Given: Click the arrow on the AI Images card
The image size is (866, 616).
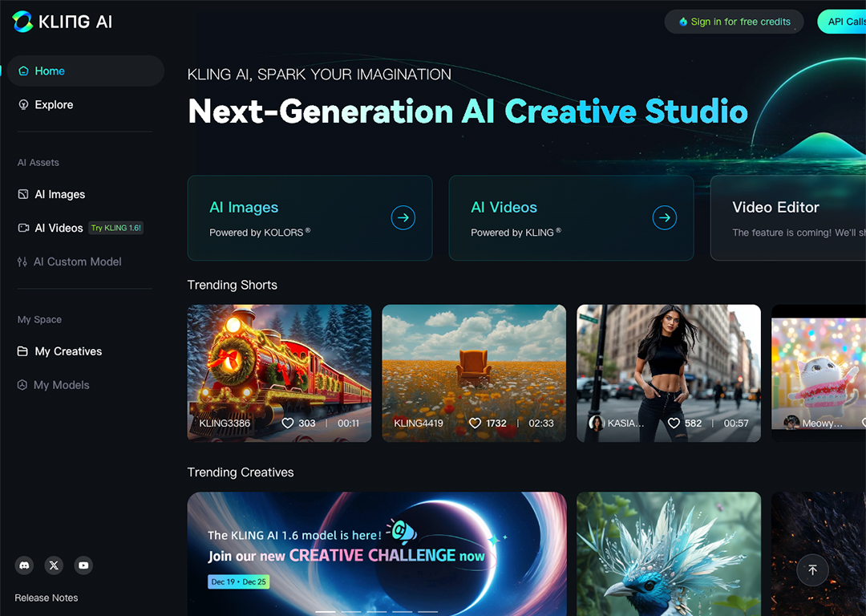Looking at the screenshot, I should (403, 217).
